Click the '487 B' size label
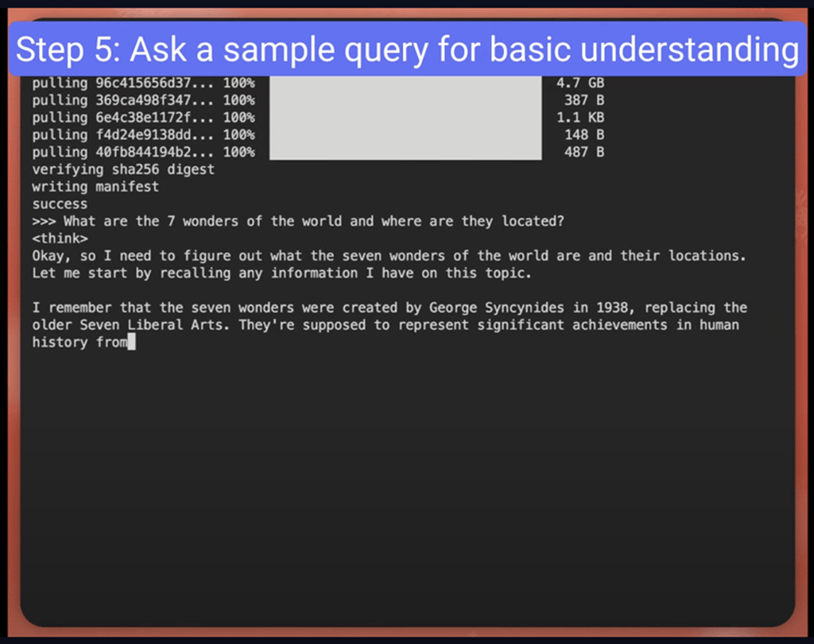This screenshot has width=814, height=644. [x=584, y=152]
